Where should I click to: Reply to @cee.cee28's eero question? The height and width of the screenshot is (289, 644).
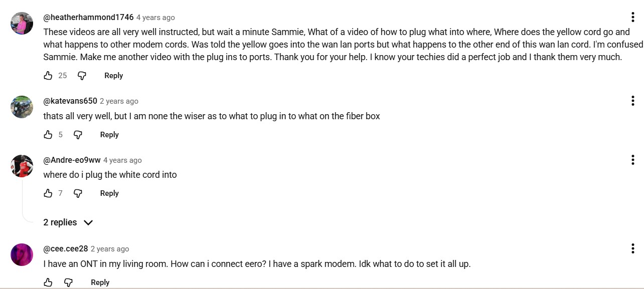(x=100, y=282)
